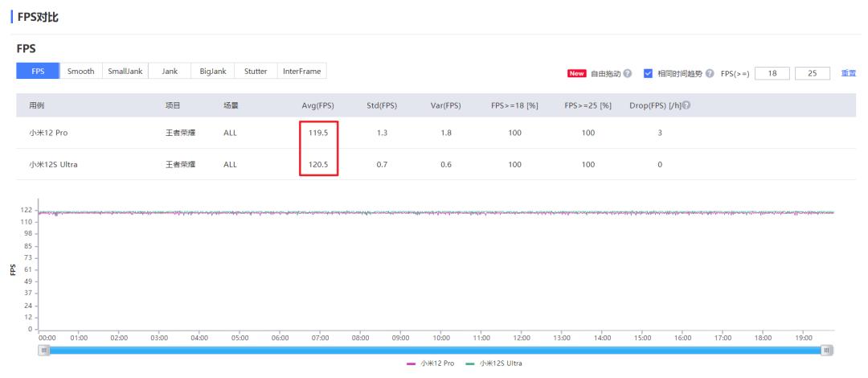Open the Stutter tab
The height and width of the screenshot is (378, 868).
256,72
